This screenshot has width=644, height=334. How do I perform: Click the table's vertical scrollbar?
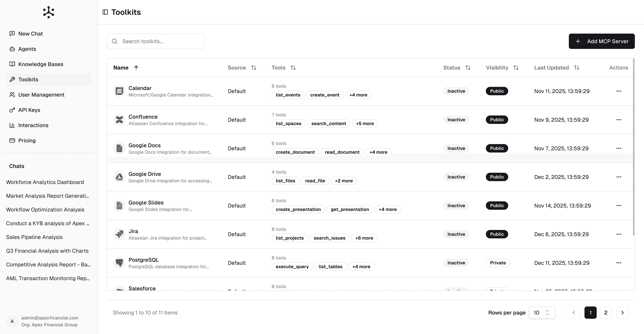(633, 147)
